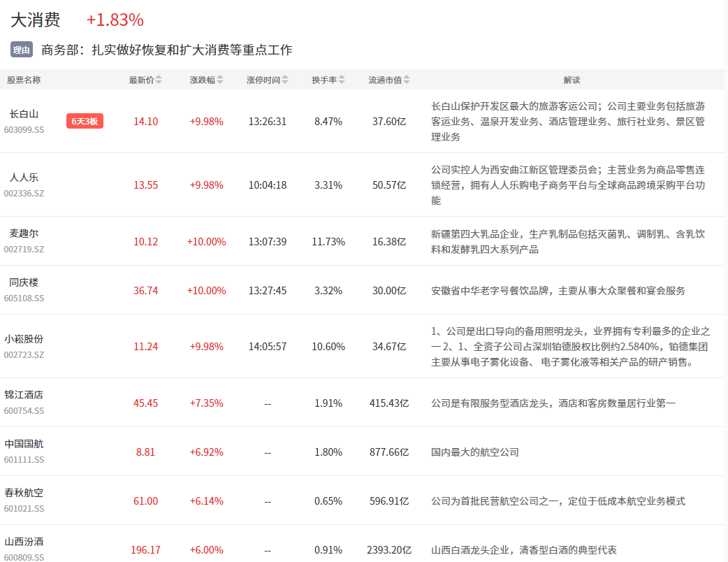Click stock code 600754.SS

click(24, 410)
